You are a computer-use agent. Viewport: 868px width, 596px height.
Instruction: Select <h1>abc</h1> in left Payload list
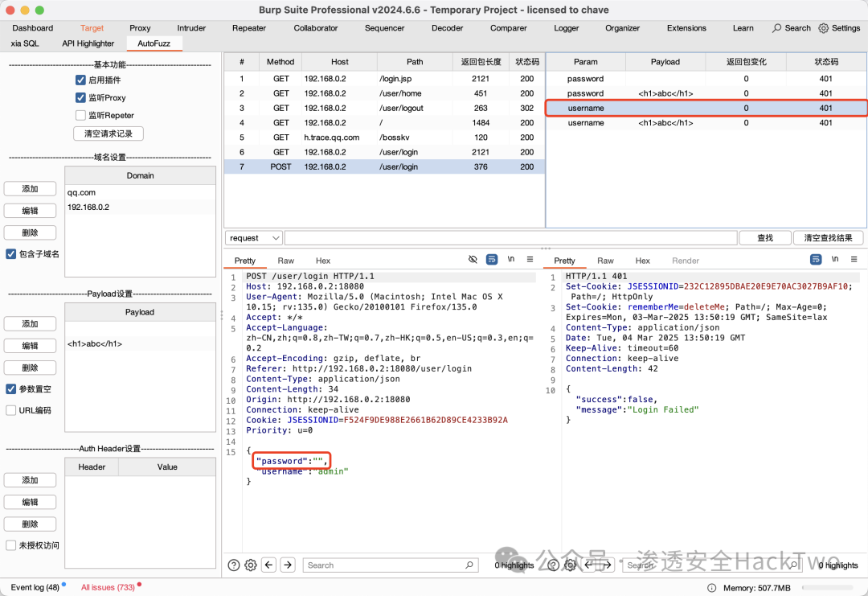tap(140, 343)
